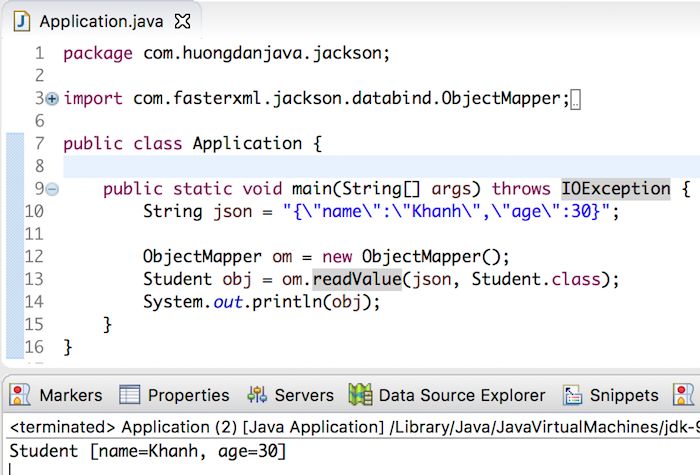Click 'public class Application' declaration on line 7
Viewport: 700px width, 475px height.
pyautogui.click(x=183, y=144)
